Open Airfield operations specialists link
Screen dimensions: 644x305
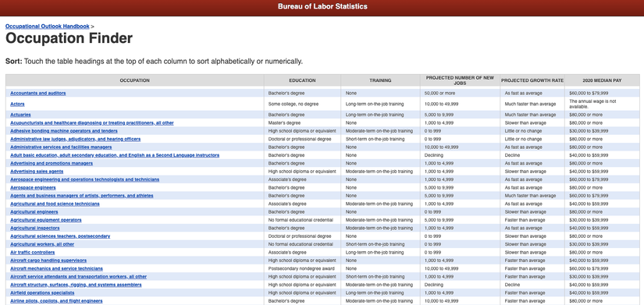click(42, 293)
